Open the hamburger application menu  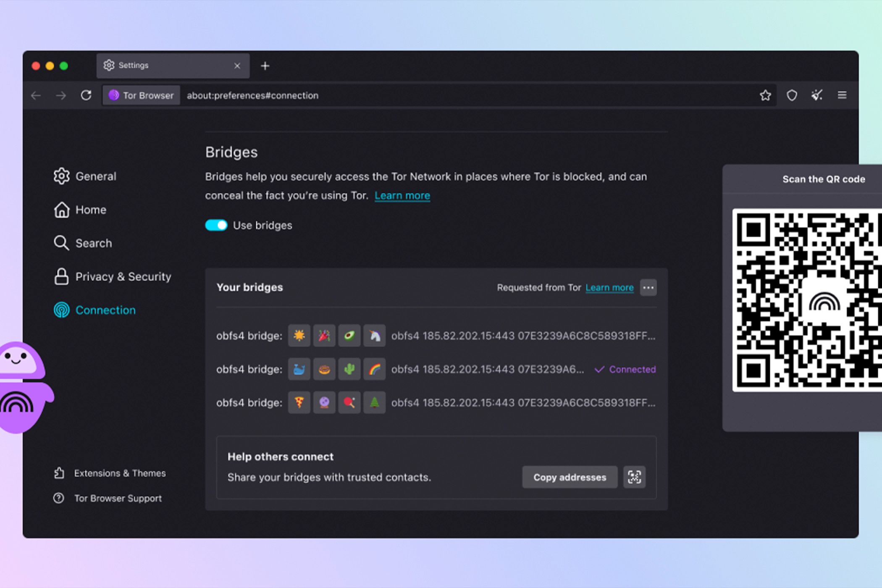tap(842, 95)
